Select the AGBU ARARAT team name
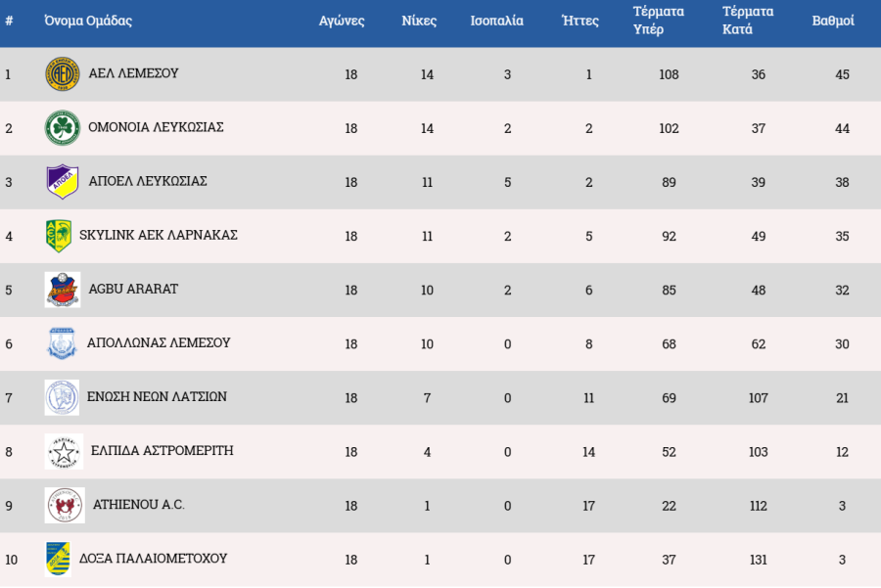The height and width of the screenshot is (588, 881). [133, 289]
